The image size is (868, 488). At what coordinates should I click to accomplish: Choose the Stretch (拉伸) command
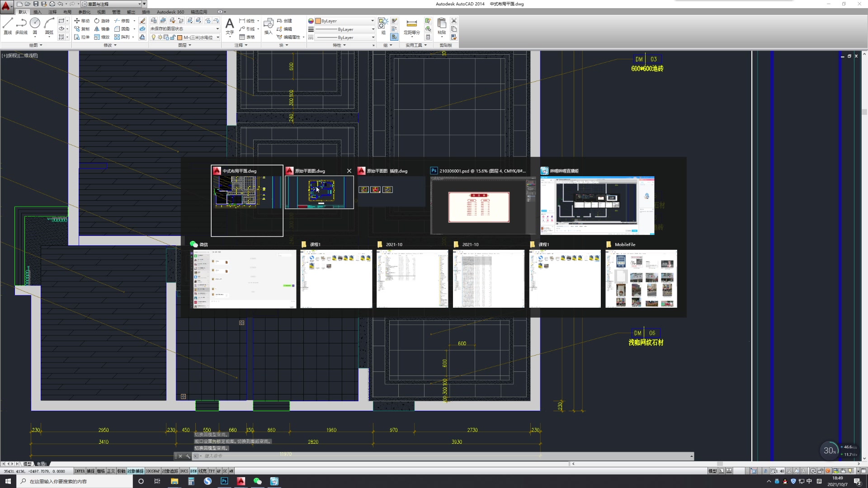pos(82,37)
